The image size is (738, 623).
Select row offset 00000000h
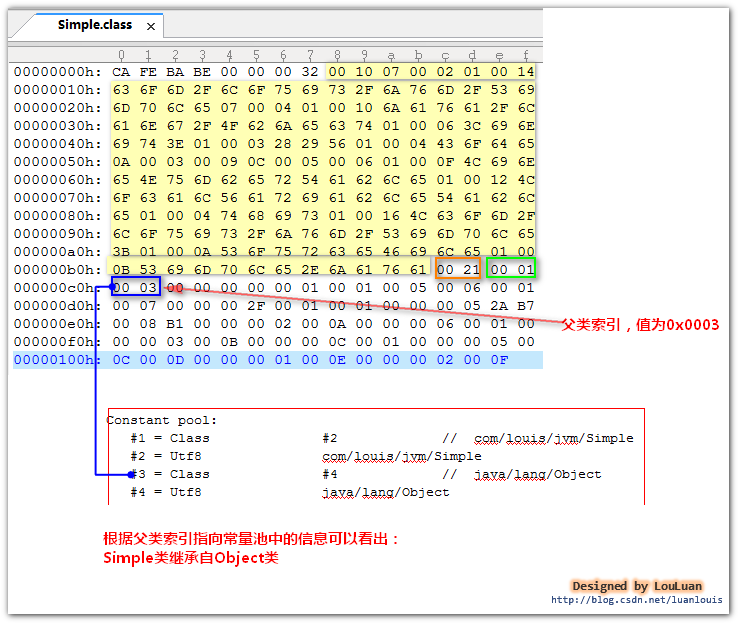57,72
